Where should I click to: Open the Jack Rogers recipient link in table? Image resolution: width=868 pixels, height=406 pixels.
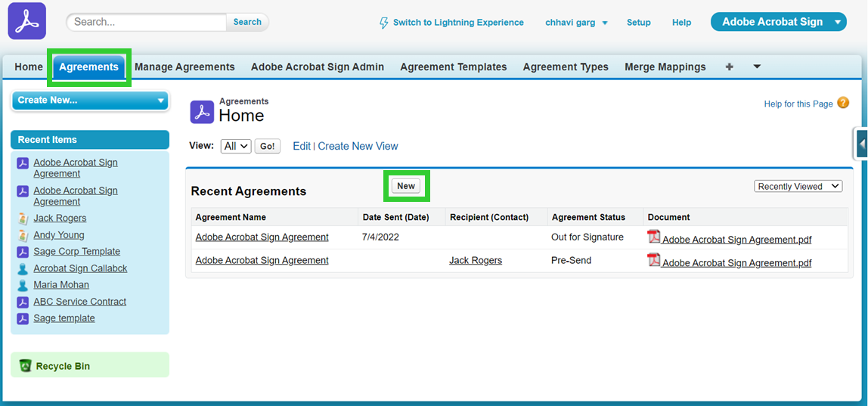(476, 260)
